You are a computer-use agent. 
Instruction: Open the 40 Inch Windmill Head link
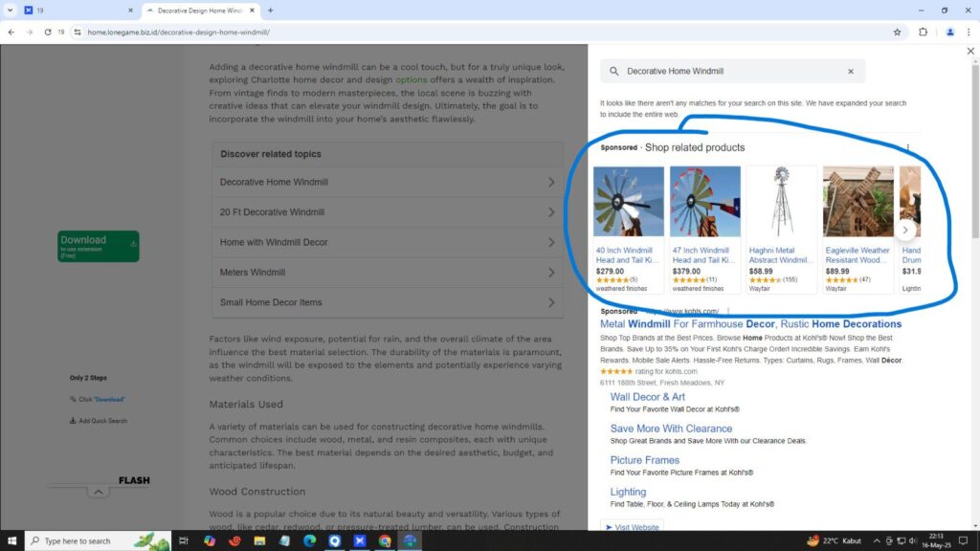tap(626, 254)
